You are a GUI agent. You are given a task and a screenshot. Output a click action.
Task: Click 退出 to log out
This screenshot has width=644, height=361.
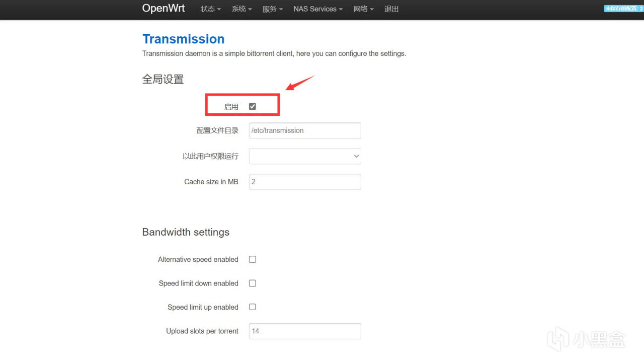391,9
